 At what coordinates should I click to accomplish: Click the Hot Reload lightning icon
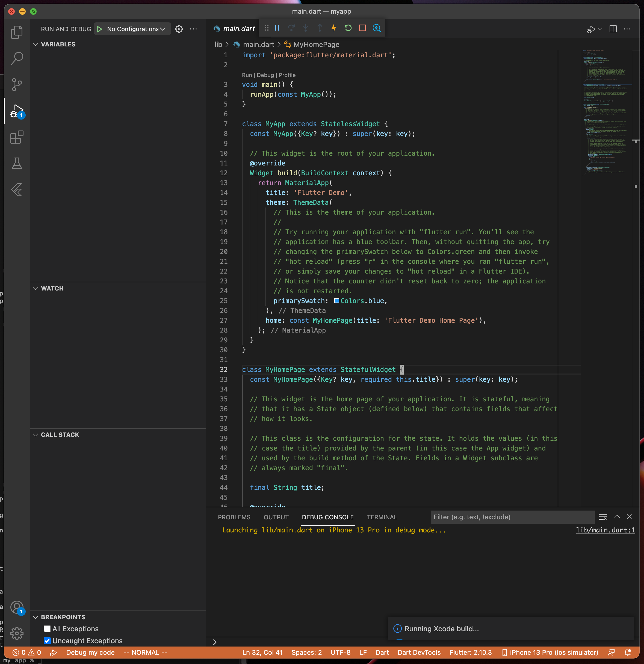point(334,28)
